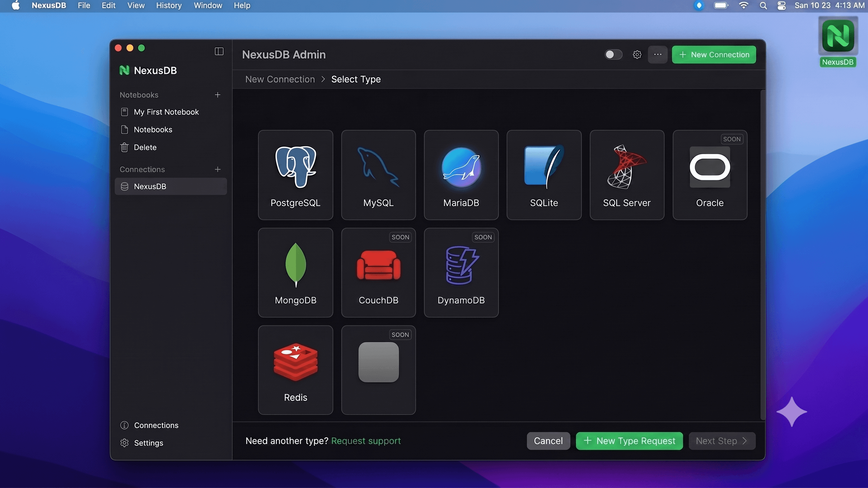Click the battery status icon
Viewport: 868px width, 488px height.
(x=721, y=6)
